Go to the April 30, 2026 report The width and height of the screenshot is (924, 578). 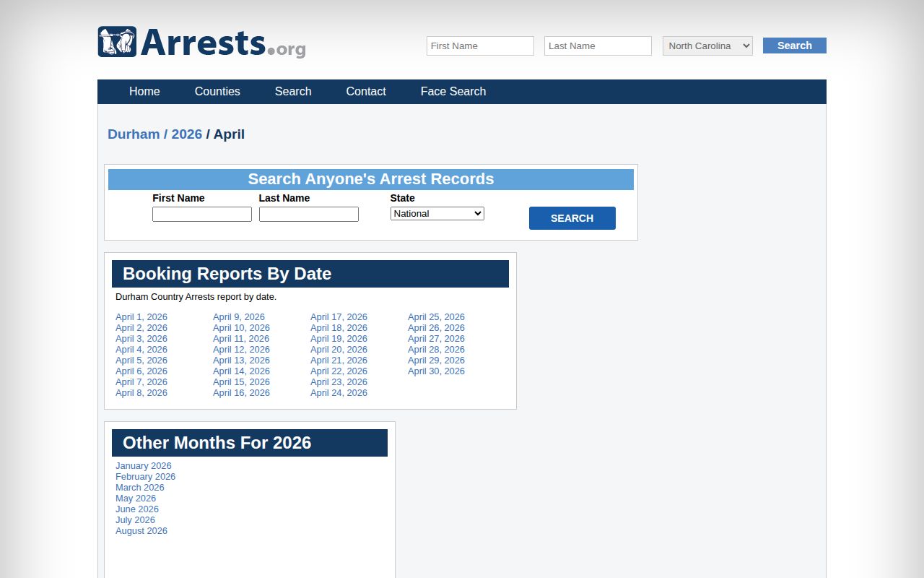tap(436, 371)
